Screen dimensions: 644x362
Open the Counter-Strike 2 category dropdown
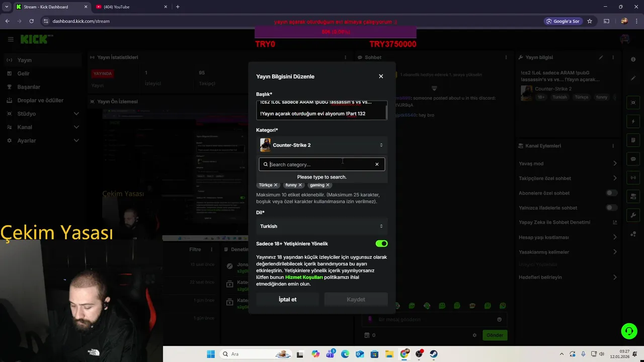coord(322,145)
